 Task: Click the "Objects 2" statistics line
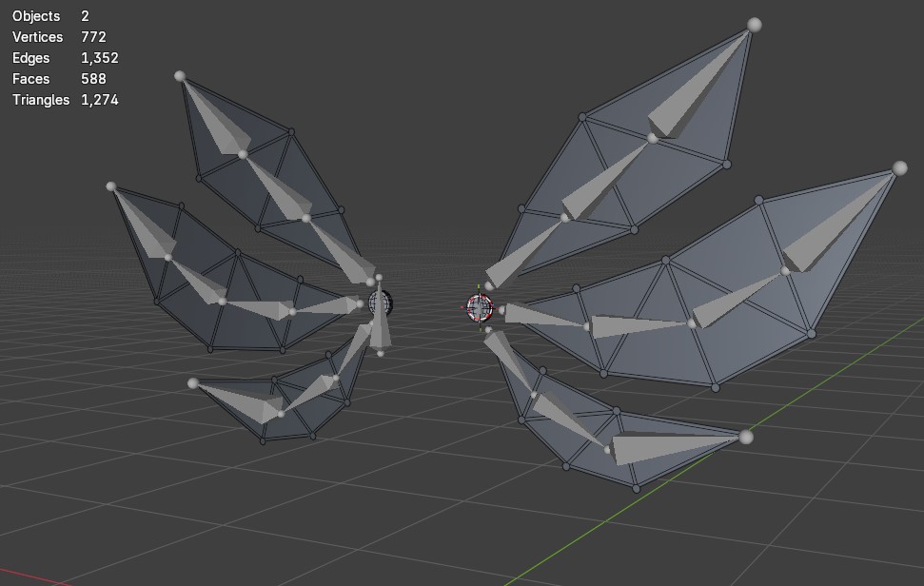click(x=50, y=16)
